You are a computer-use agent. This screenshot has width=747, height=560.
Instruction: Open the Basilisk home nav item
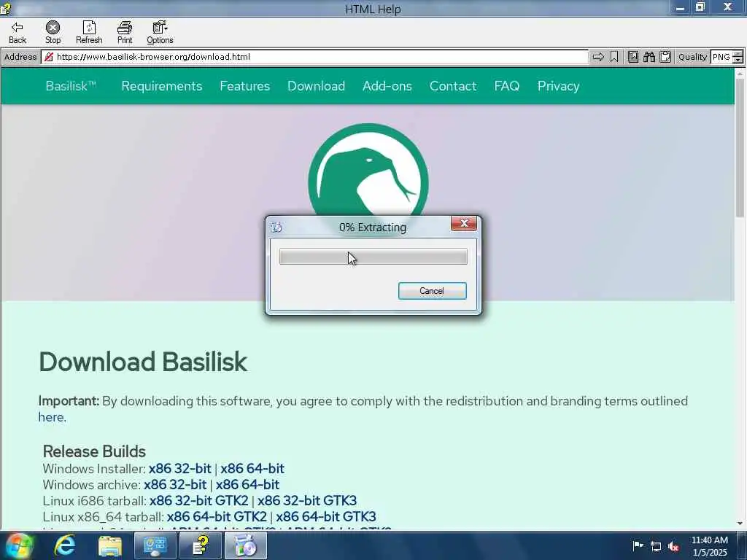point(71,86)
